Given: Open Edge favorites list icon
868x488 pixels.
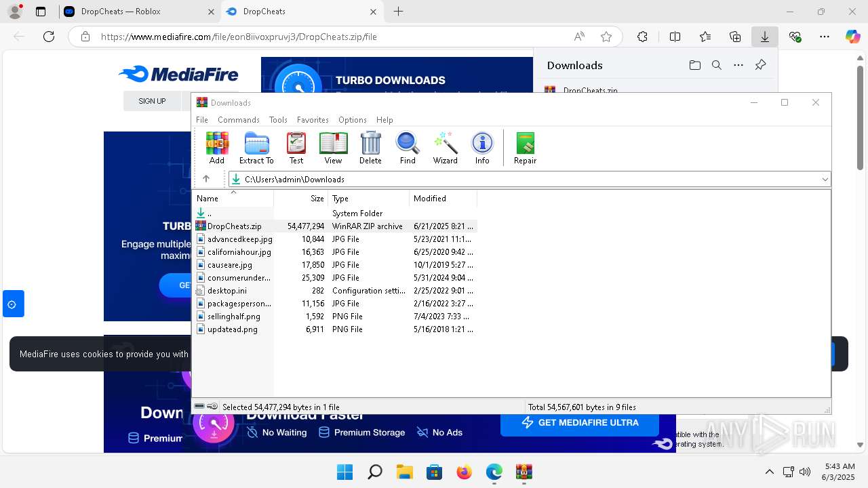Looking at the screenshot, I should click(705, 37).
